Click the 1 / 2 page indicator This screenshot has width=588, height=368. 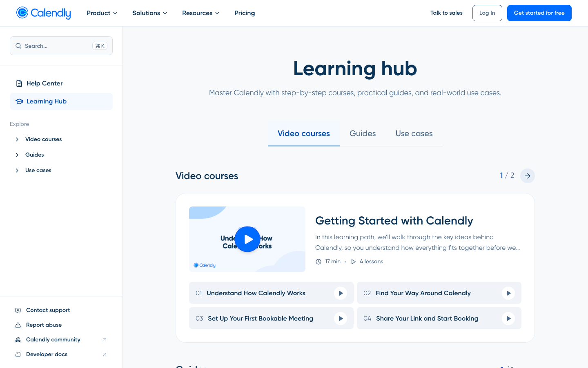pyautogui.click(x=507, y=175)
